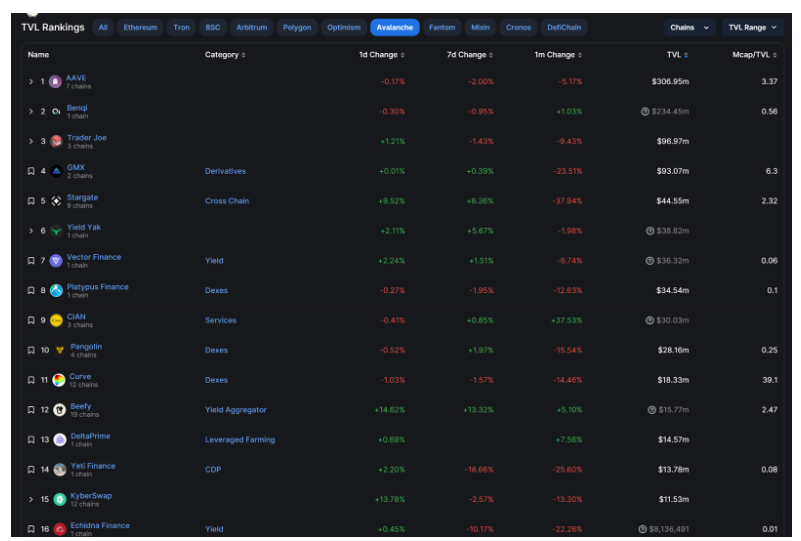801x541 pixels.
Task: Bookmark the Beefy row
Action: pos(31,410)
